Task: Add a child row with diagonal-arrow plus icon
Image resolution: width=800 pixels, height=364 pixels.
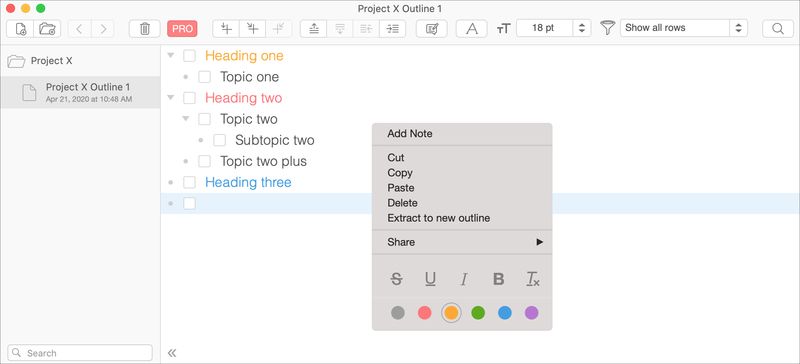Action: pos(253,29)
